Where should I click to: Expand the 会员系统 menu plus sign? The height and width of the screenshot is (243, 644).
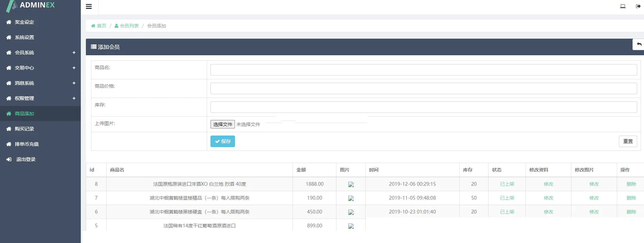coord(74,53)
